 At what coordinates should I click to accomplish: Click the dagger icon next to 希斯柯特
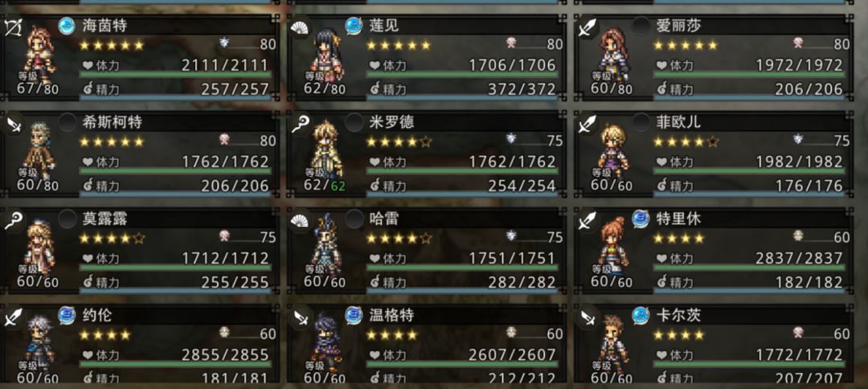click(x=13, y=125)
